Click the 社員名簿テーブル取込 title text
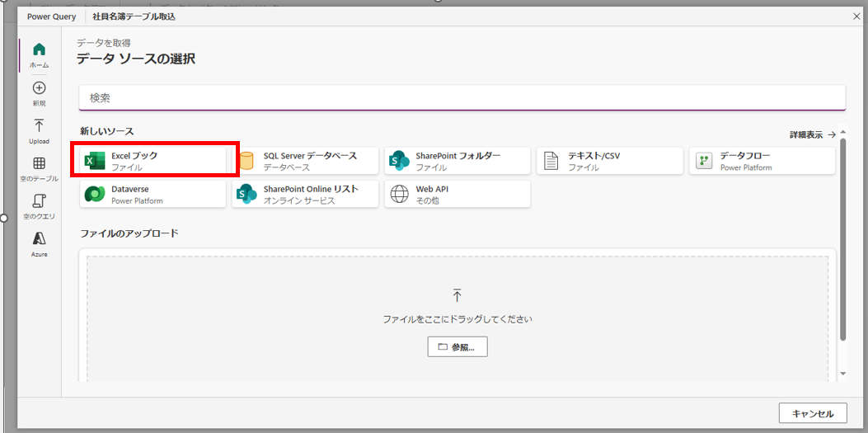The width and height of the screenshot is (868, 433). click(x=134, y=16)
